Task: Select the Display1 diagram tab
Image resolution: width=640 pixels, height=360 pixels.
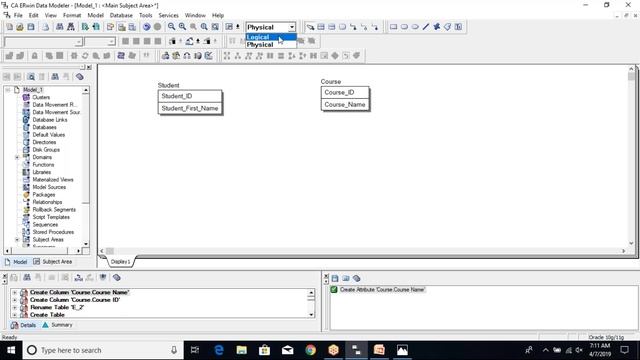Action: (x=120, y=262)
